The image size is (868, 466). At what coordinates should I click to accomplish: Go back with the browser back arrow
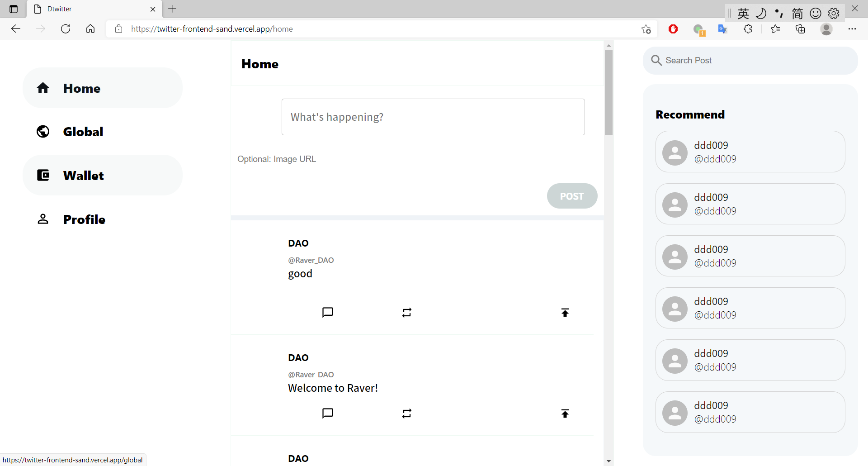click(16, 29)
